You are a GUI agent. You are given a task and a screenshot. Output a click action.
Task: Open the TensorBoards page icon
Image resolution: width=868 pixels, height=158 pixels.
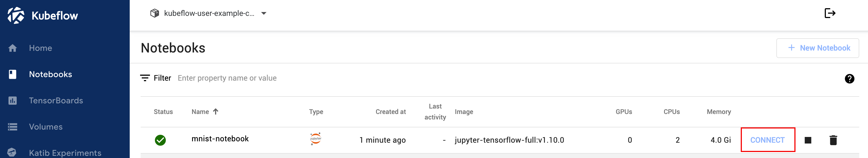click(13, 100)
